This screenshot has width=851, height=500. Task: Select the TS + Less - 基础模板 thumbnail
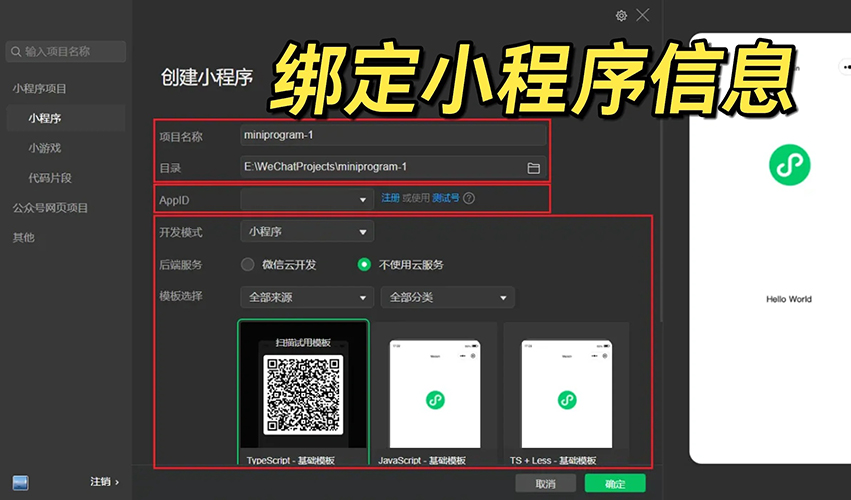coord(566,394)
